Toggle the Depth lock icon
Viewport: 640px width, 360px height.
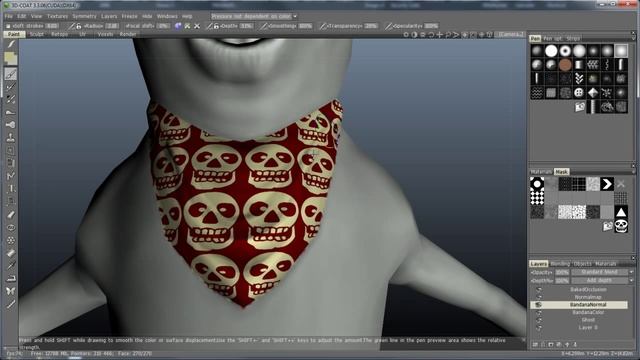216,26
